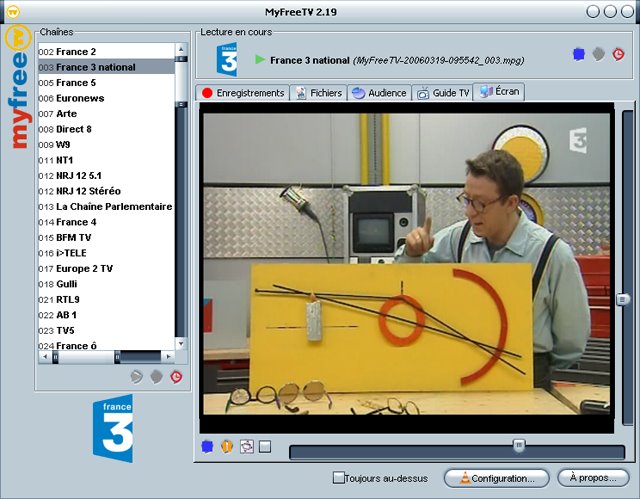Select channel 012 NRJ 12 Stéréo
This screenshot has width=640, height=499.
106,191
